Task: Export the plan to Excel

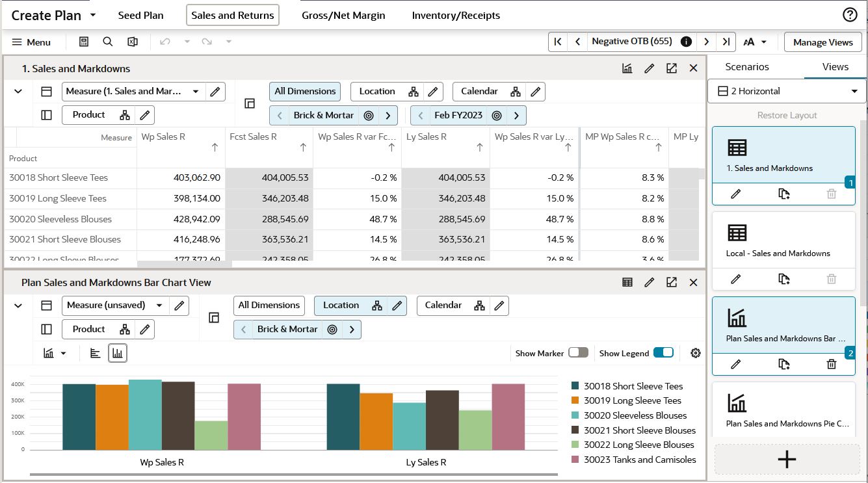Action: click(132, 42)
